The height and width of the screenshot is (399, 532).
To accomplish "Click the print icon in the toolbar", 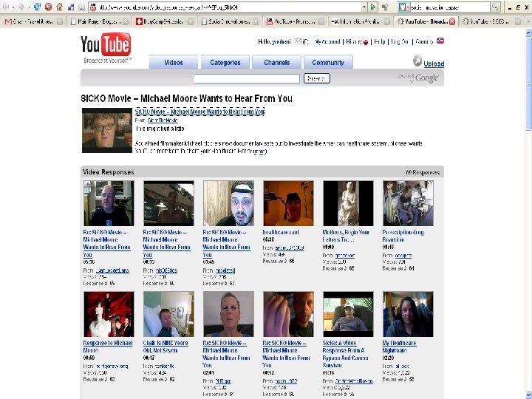I will pyautogui.click(x=82, y=7).
